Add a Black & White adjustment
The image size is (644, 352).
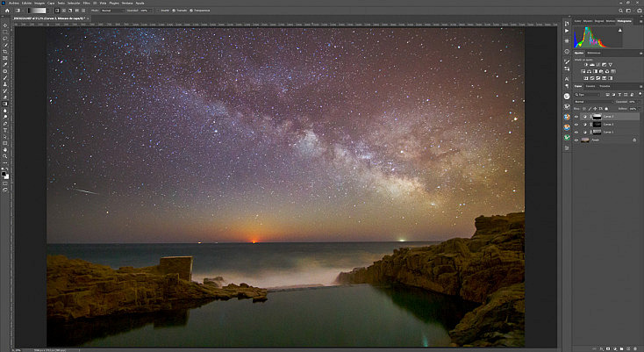pyautogui.click(x=595, y=71)
